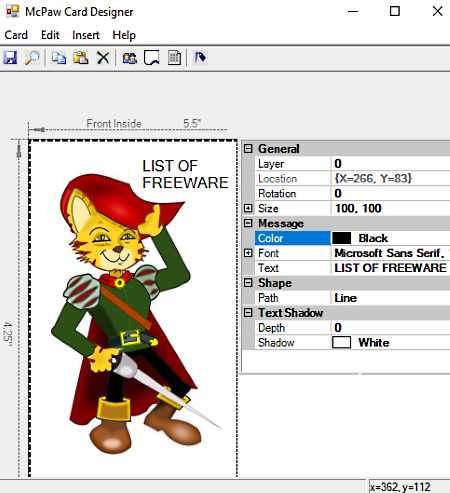Click the LIST OF FREEWARE text on card
The image size is (450, 493).
click(x=185, y=174)
